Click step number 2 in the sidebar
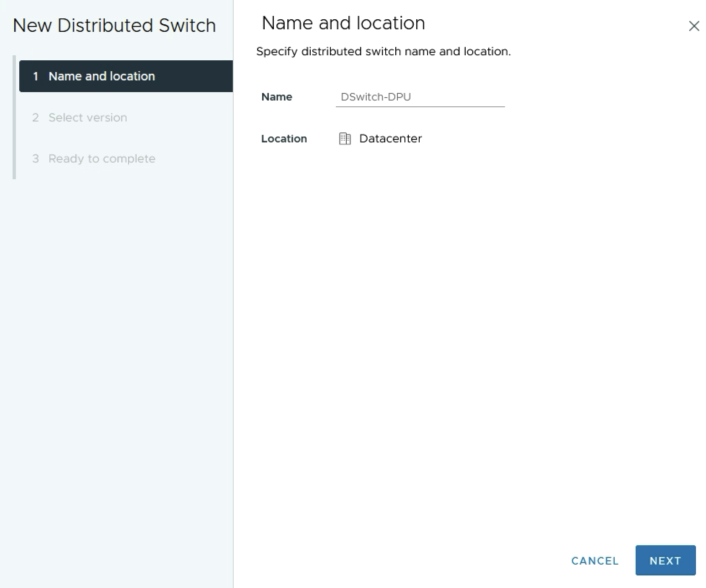706x588 pixels. point(36,118)
